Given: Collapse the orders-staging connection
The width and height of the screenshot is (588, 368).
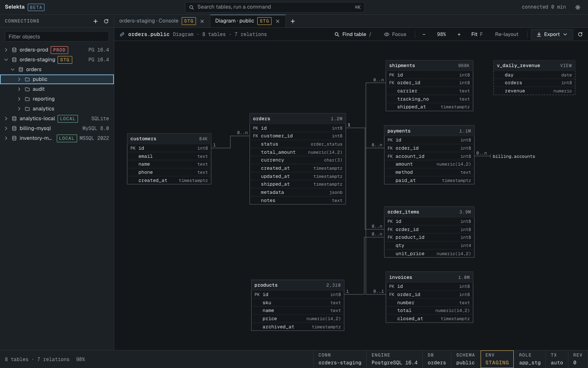Looking at the screenshot, I should click(6, 60).
